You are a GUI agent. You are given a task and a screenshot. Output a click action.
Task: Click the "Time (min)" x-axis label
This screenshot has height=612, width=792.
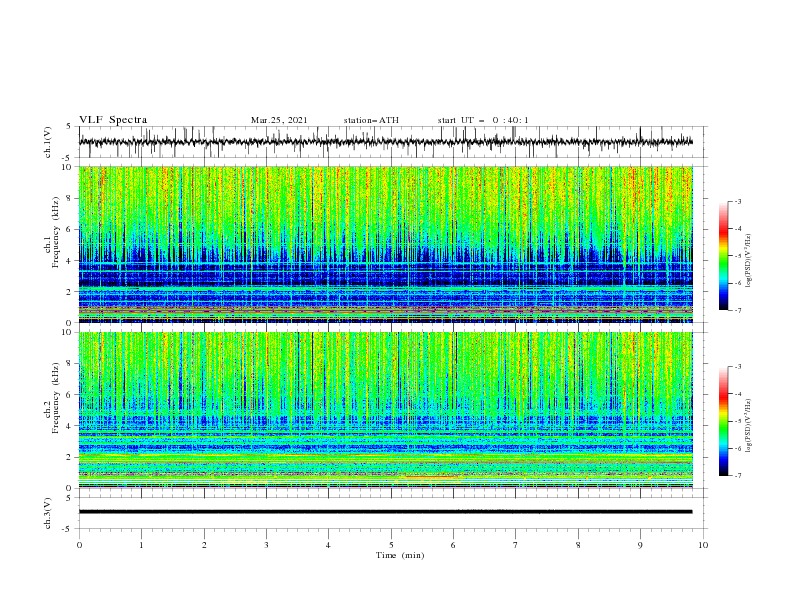click(400, 555)
